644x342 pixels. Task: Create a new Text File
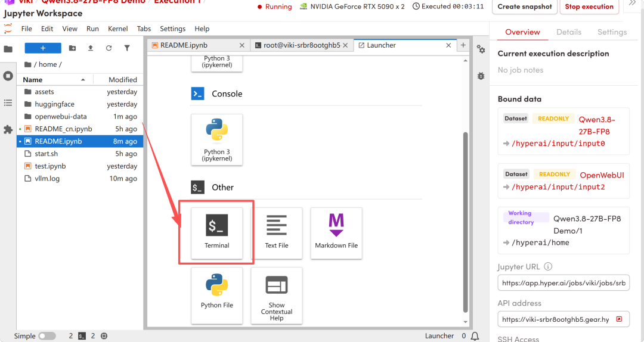pyautogui.click(x=277, y=233)
